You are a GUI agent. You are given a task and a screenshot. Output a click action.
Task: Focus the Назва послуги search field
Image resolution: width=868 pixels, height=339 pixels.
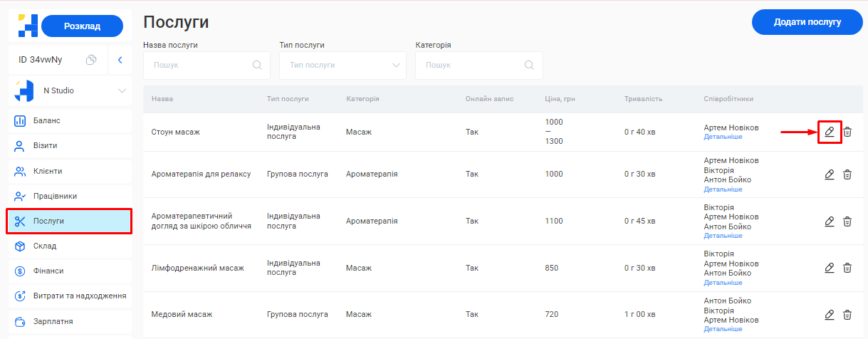pos(201,65)
